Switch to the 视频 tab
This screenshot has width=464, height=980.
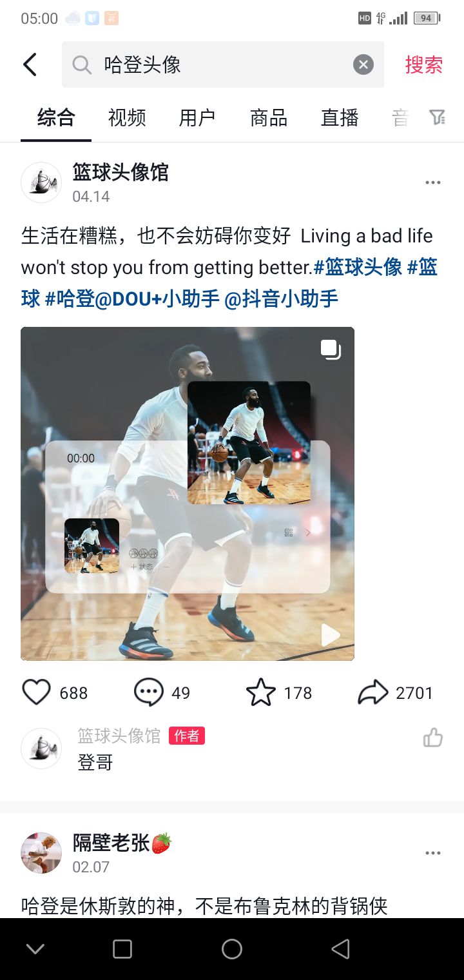127,118
